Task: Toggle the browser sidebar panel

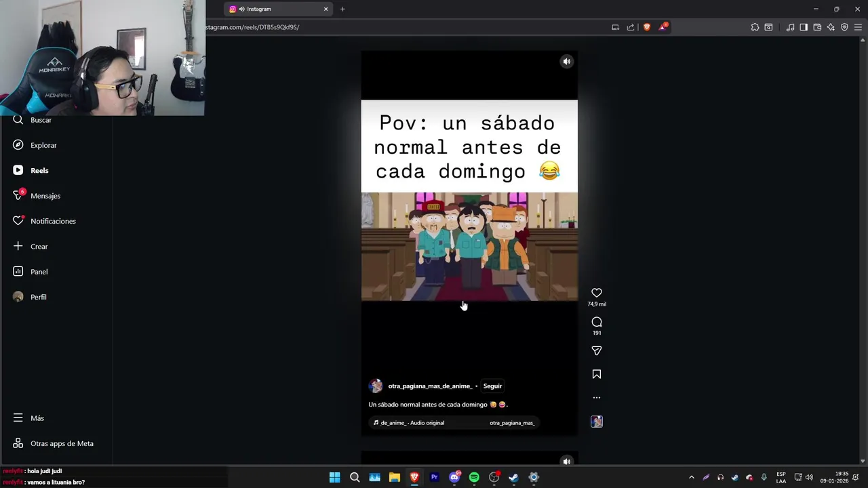Action: [x=804, y=27]
